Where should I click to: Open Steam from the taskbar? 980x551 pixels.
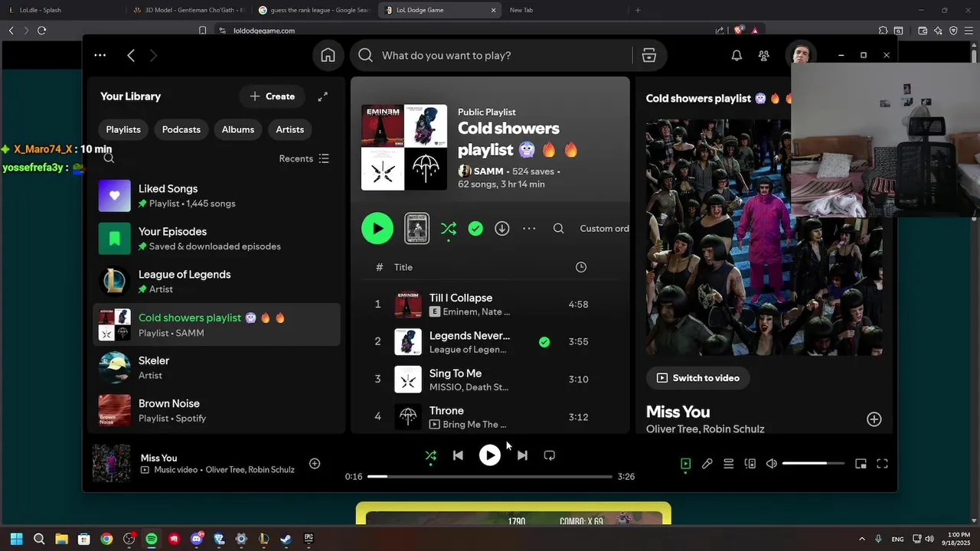pos(286,539)
